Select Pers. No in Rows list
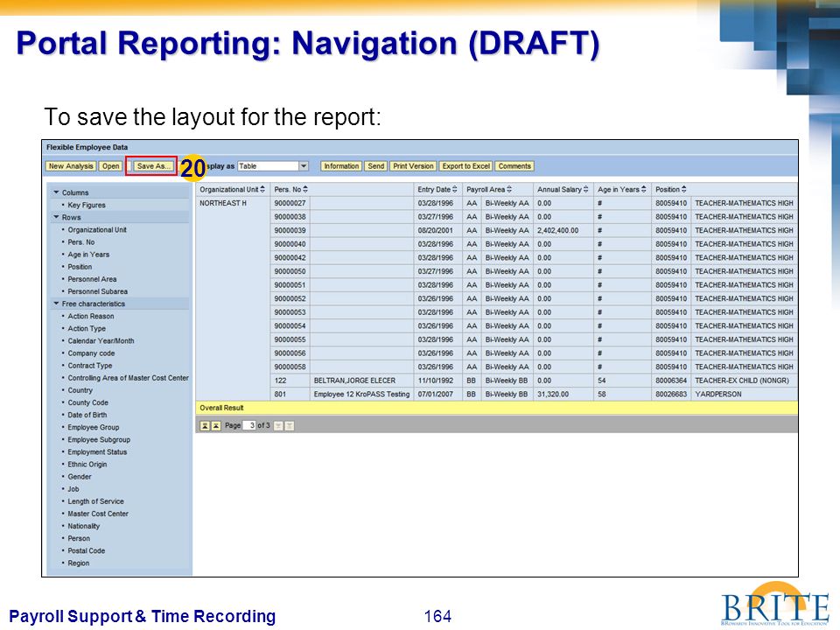The image size is (840, 630). 80,241
